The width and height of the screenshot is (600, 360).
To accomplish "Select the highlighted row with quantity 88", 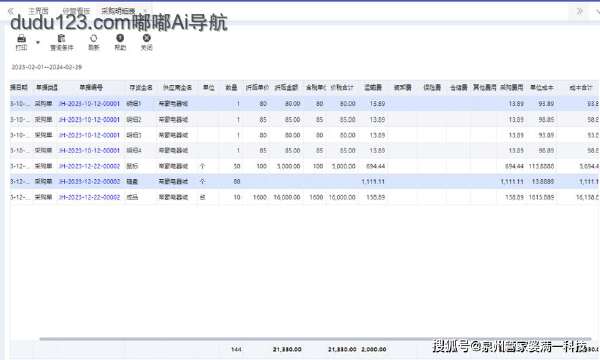I will click(x=305, y=181).
